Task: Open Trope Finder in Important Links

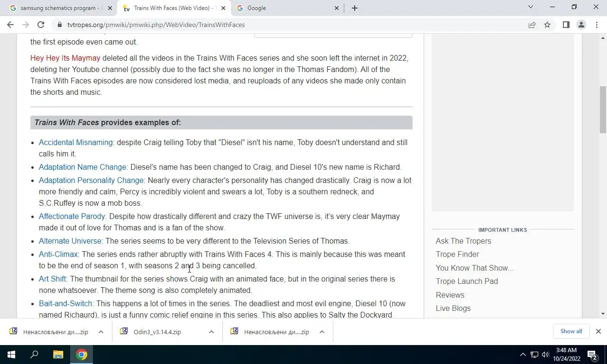Action: click(457, 254)
